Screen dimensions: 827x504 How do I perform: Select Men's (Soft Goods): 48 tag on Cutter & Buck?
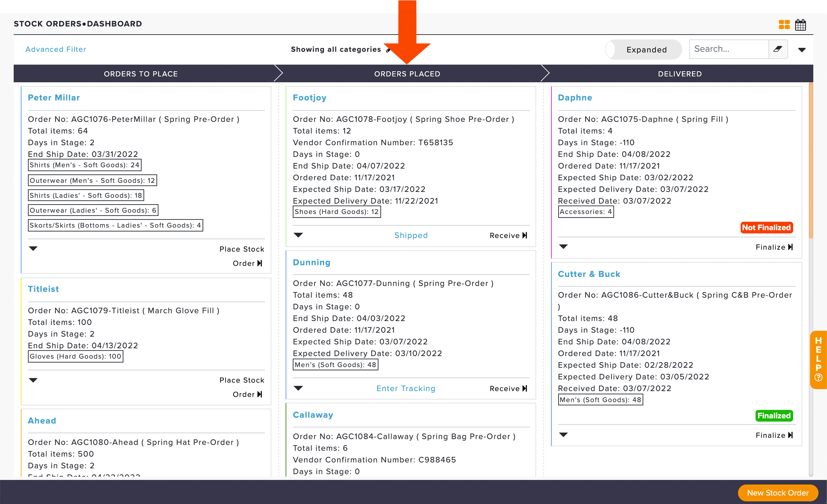click(601, 400)
